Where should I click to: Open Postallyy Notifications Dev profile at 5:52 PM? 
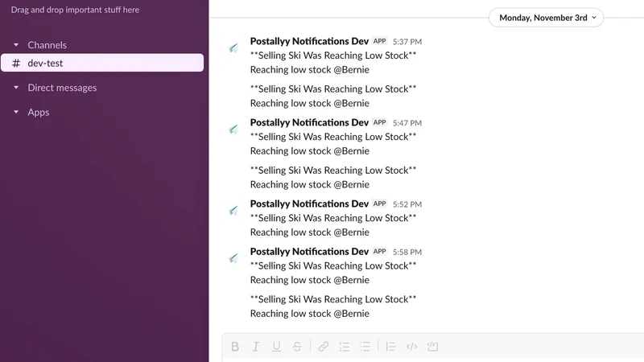point(309,204)
